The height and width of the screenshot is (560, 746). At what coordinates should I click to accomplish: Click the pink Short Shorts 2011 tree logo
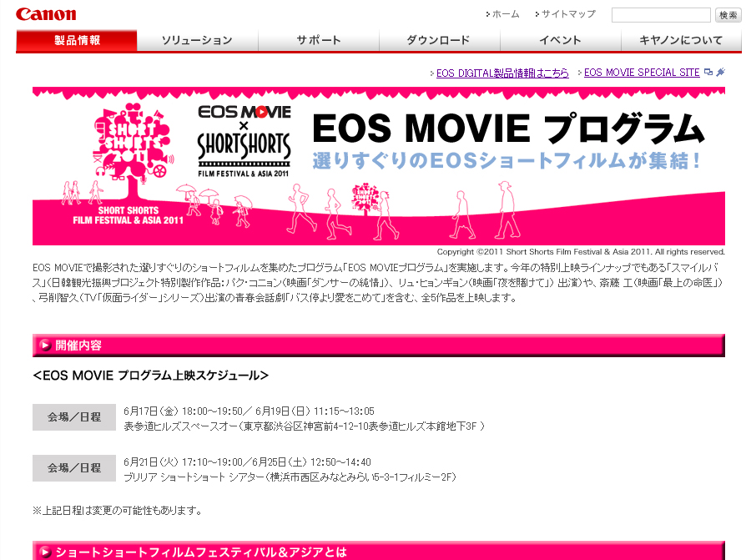coord(133,150)
